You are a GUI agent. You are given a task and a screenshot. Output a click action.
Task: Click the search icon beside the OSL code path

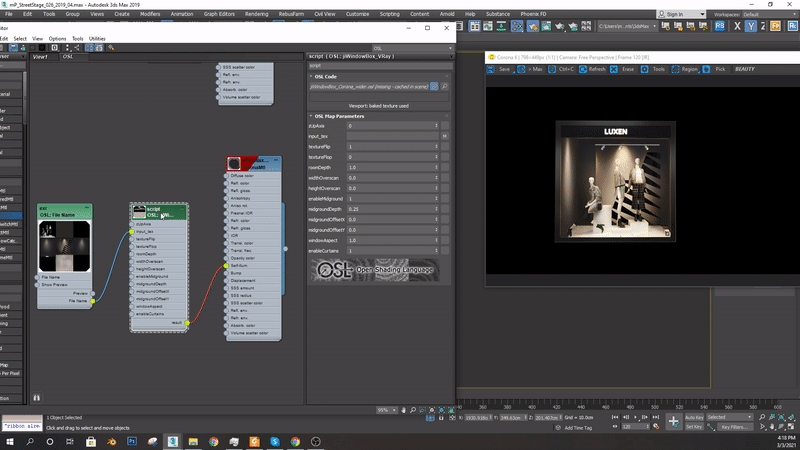[x=444, y=87]
